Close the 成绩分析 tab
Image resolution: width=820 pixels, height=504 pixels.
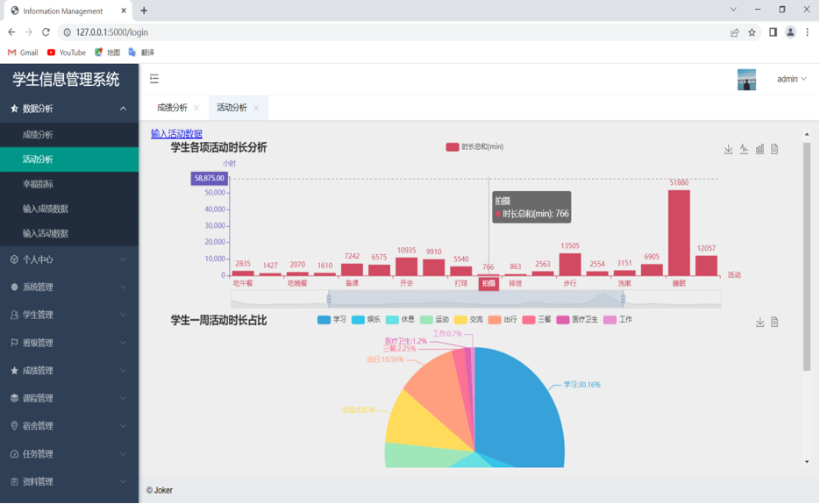tap(196, 108)
